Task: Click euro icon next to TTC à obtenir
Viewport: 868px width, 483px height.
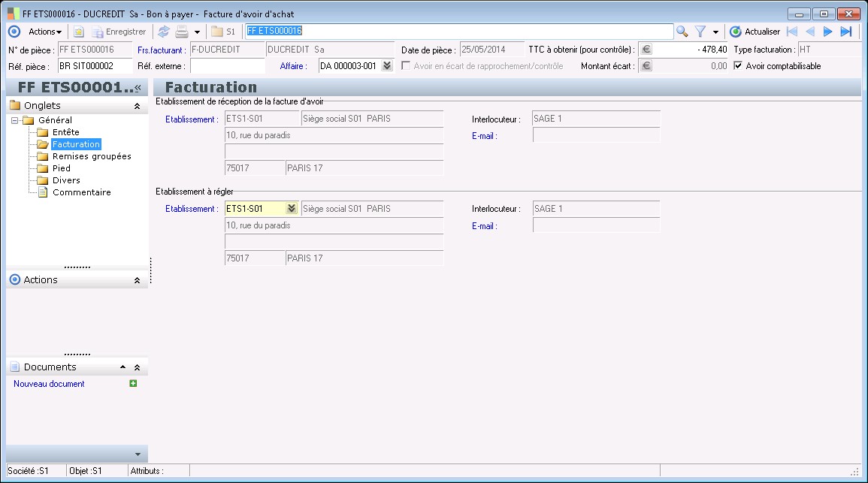Action: (646, 50)
